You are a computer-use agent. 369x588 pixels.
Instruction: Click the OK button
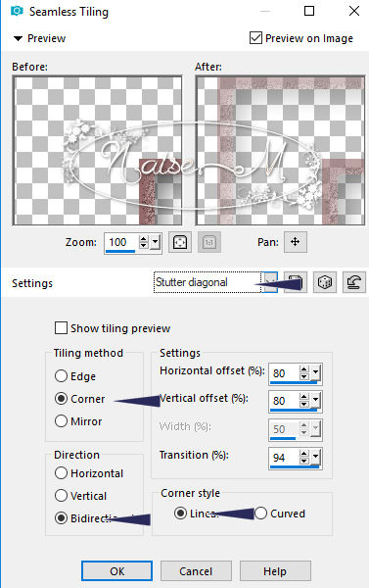click(x=116, y=571)
